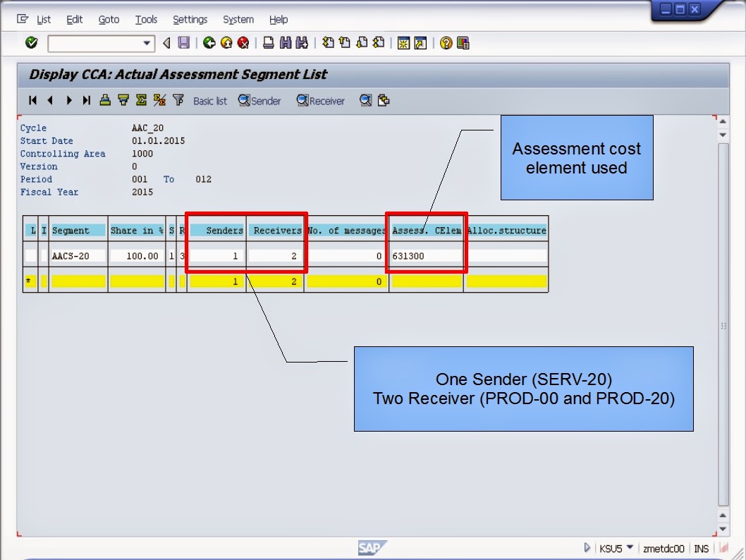The image size is (746, 560).
Task: Click the asterisk in the yellow total row
Action: point(28,281)
